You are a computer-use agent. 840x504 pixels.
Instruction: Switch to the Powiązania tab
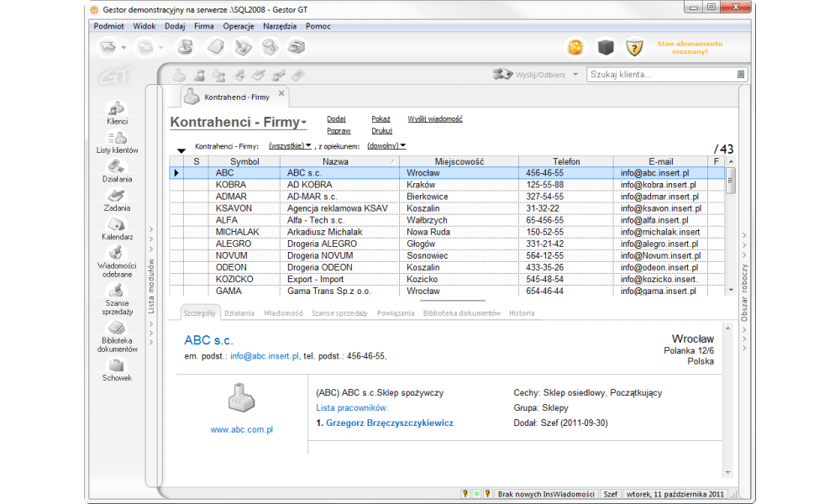pyautogui.click(x=396, y=313)
